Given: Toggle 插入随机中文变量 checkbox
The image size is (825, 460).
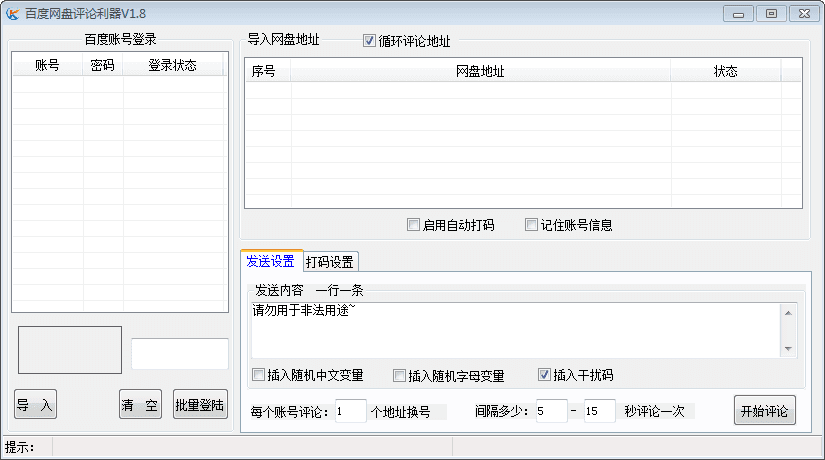Looking at the screenshot, I should (x=259, y=375).
